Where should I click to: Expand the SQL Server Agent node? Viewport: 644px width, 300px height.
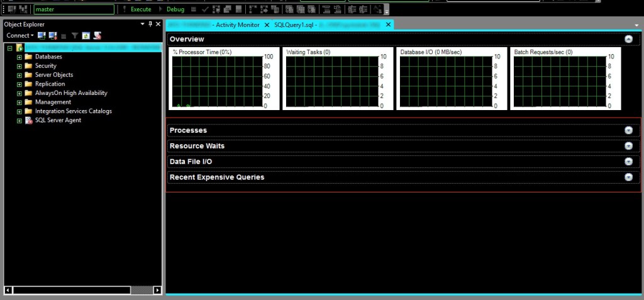(19, 120)
